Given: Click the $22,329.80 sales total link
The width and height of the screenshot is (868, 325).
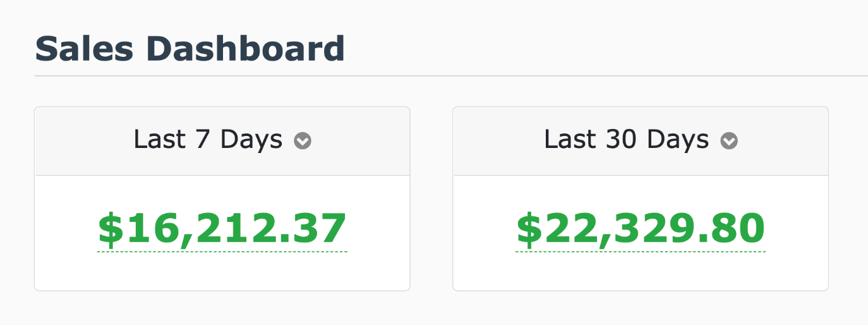Looking at the screenshot, I should (641, 229).
